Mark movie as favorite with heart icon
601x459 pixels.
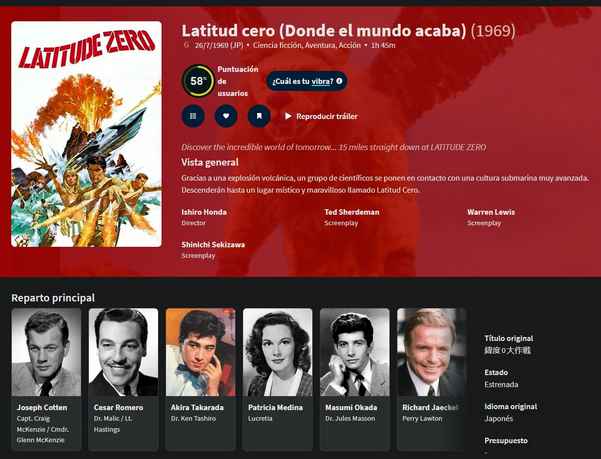coord(226,116)
